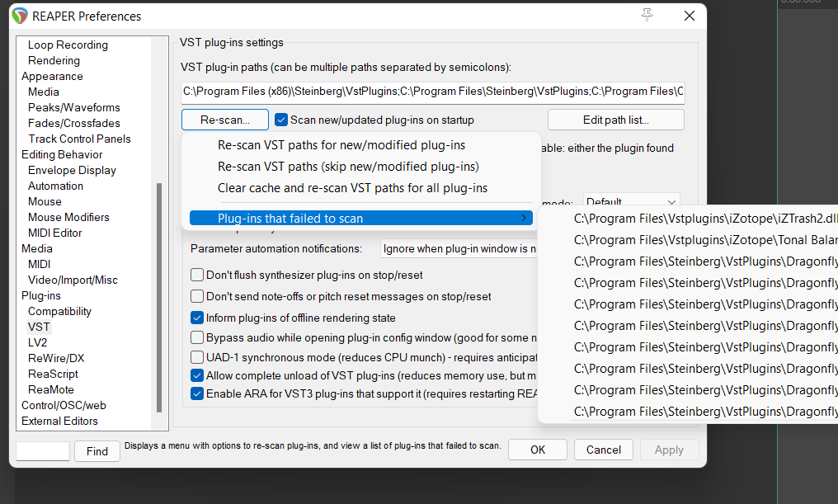Click the Find button
Screen dimensions: 838x504
[x=97, y=451]
